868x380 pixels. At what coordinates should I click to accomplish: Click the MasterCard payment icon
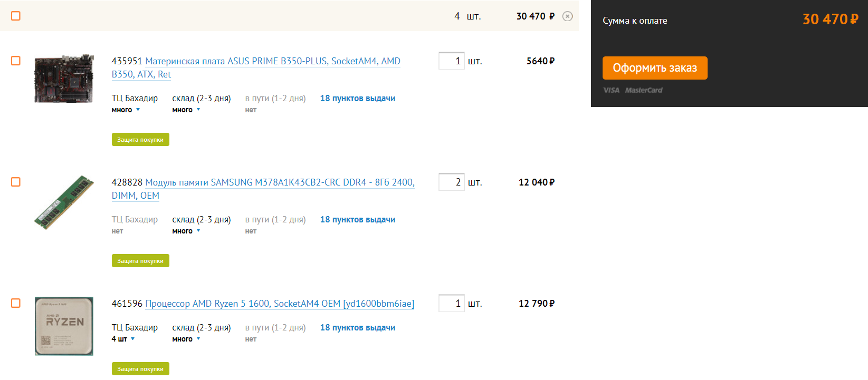(x=643, y=90)
